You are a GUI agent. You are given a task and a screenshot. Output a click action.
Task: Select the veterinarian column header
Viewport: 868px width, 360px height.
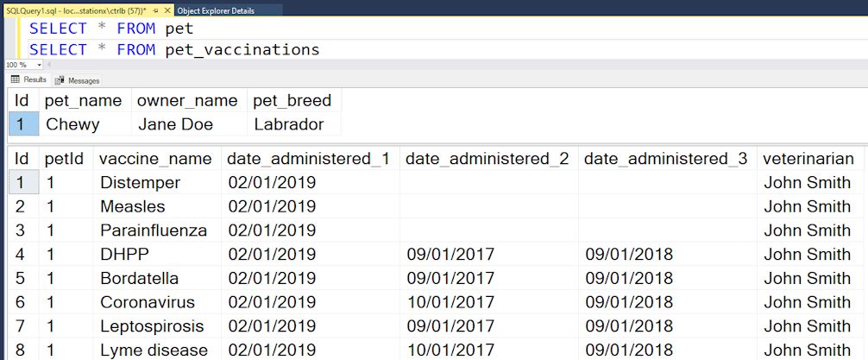(x=808, y=159)
